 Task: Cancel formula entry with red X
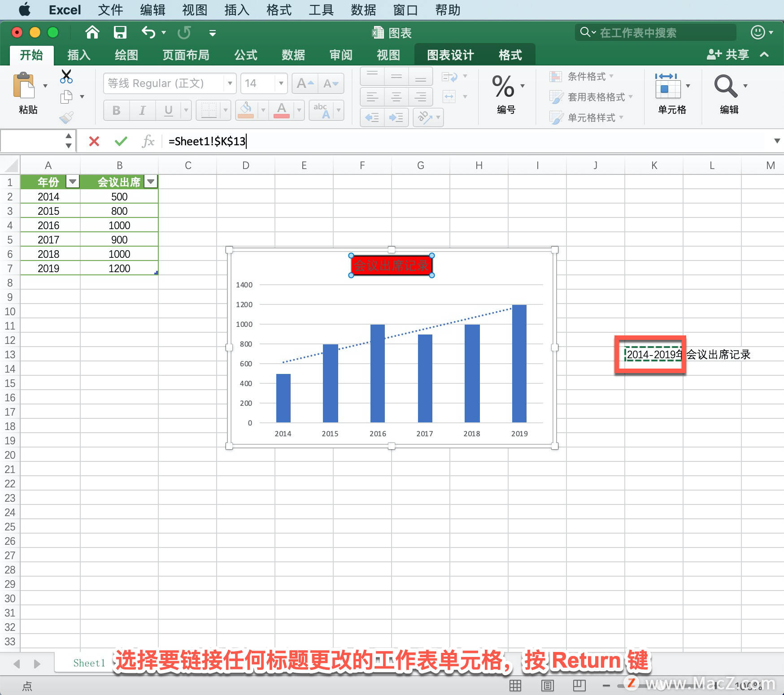94,142
